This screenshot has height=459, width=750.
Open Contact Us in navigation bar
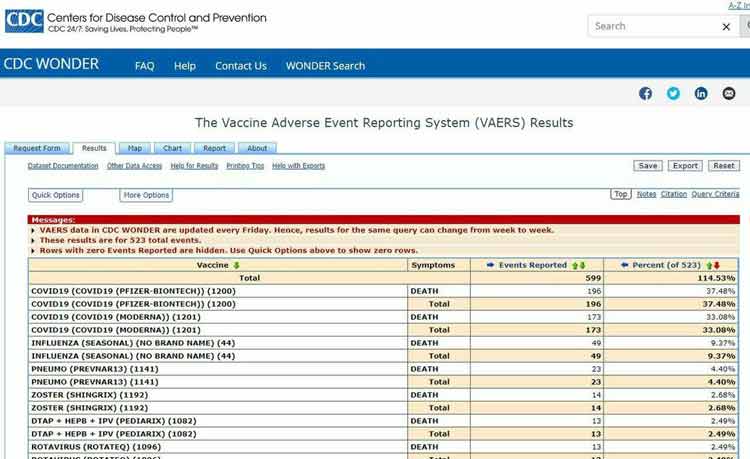(241, 66)
